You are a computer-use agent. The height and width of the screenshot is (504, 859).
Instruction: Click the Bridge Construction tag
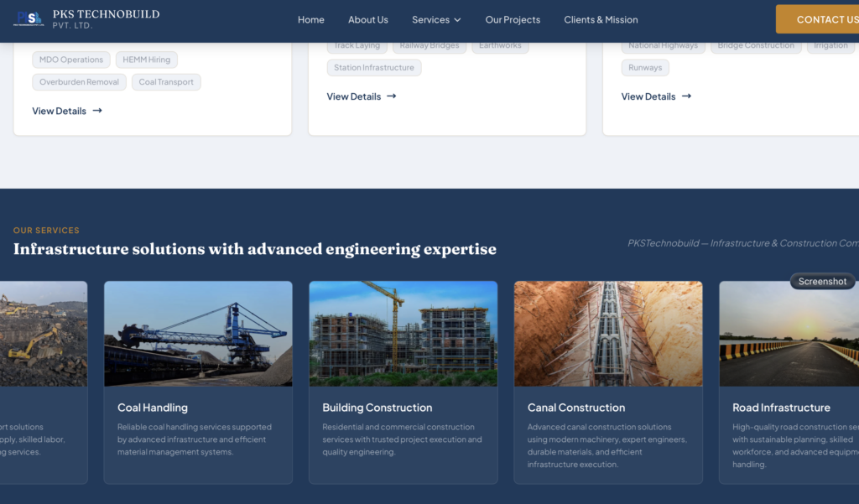pyautogui.click(x=756, y=47)
